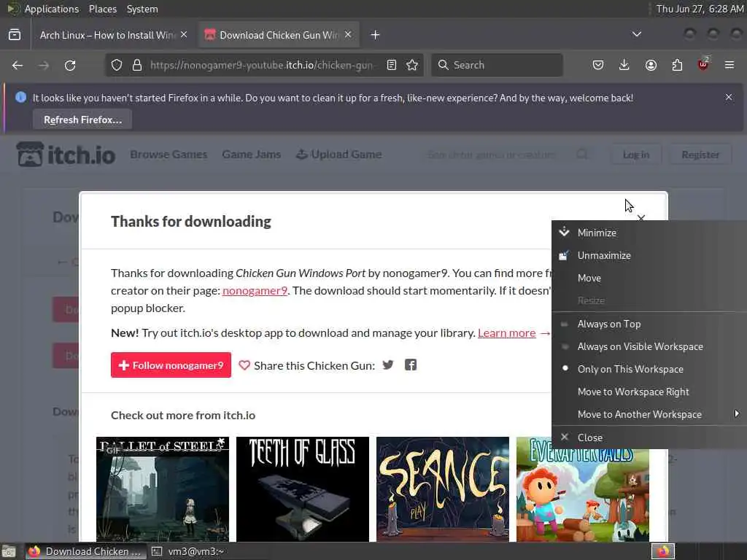The height and width of the screenshot is (560, 747).
Task: Open a new tab with plus button
Action: pyautogui.click(x=376, y=35)
